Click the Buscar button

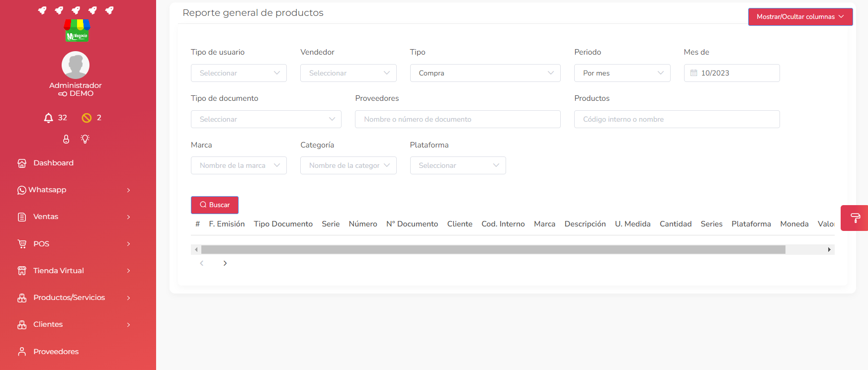(215, 205)
